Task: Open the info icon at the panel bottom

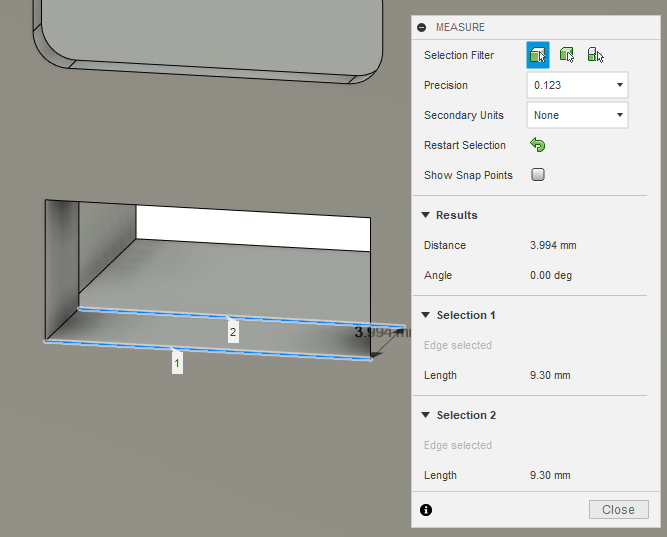Action: (x=426, y=510)
